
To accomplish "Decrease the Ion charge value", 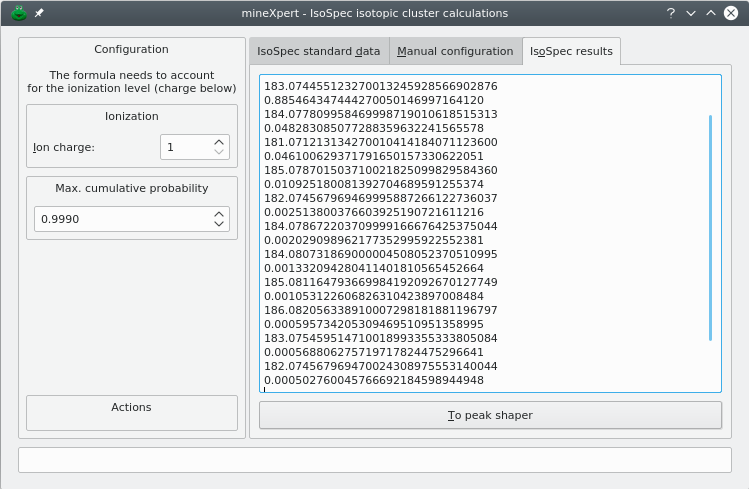I will click(219, 152).
